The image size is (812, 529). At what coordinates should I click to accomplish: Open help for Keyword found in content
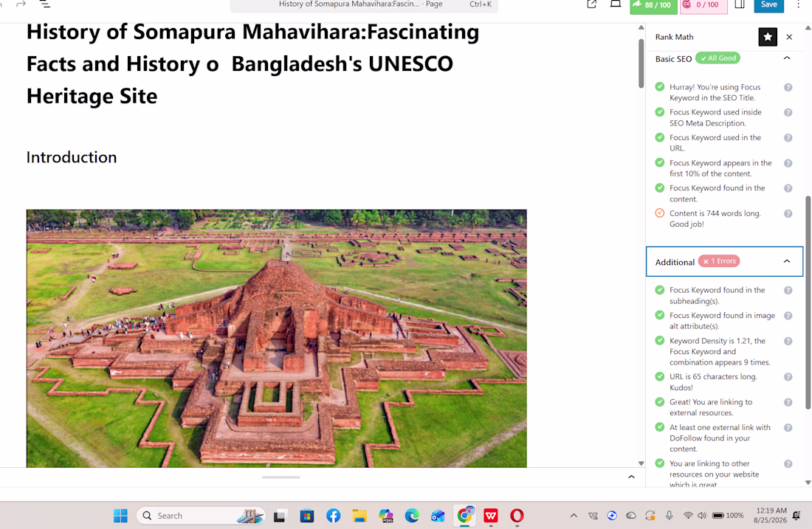(x=788, y=188)
